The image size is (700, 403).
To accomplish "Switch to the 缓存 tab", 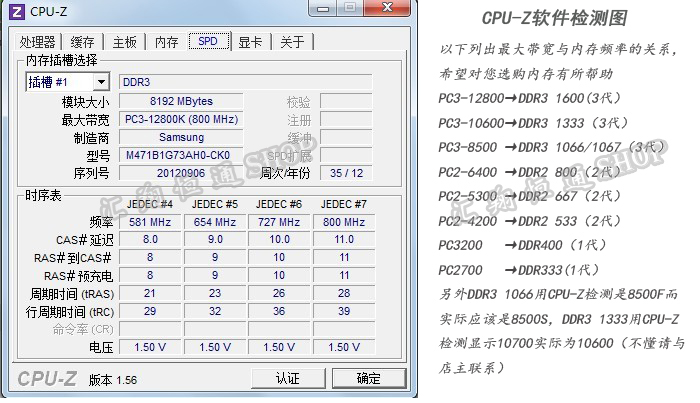I will tap(82, 42).
